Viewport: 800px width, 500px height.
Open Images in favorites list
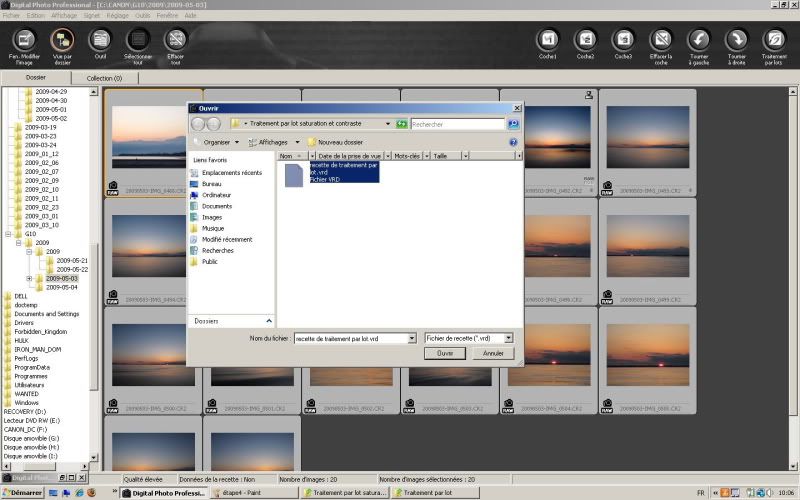pyautogui.click(x=212, y=217)
